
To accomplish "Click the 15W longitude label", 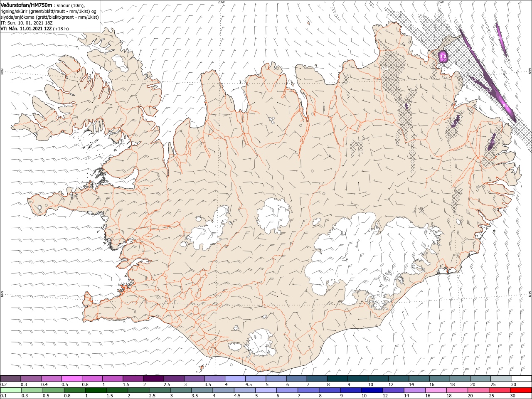I will 440,2.
